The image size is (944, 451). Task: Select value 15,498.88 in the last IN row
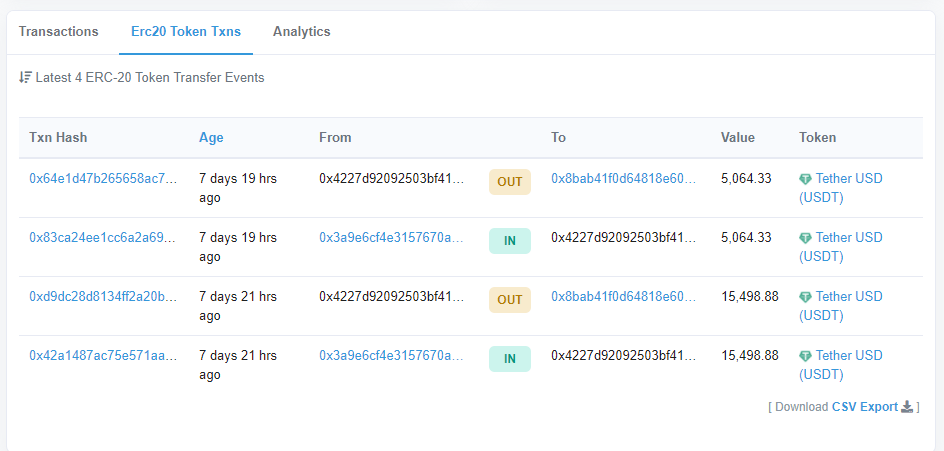coord(750,355)
